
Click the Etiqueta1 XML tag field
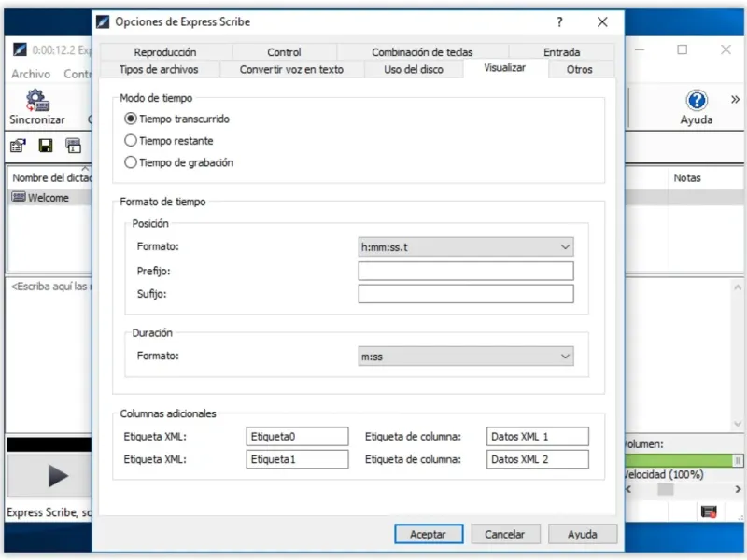297,459
